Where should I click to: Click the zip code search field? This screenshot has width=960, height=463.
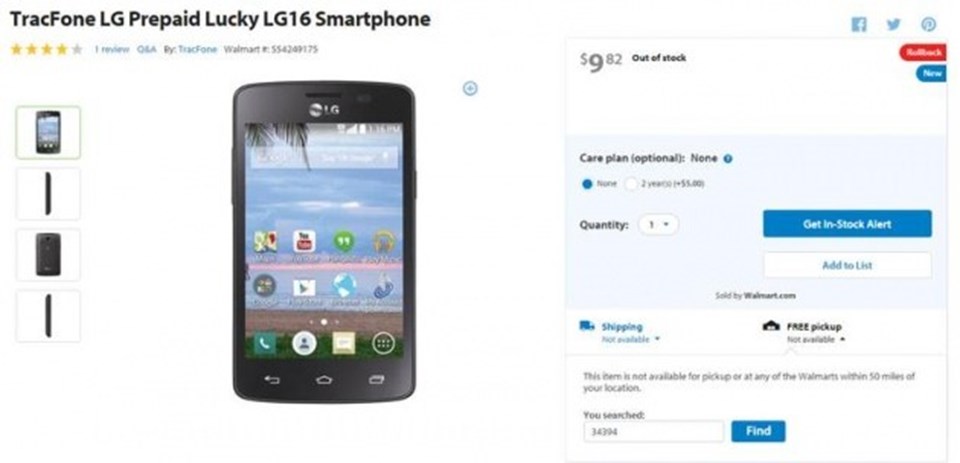coord(653,431)
